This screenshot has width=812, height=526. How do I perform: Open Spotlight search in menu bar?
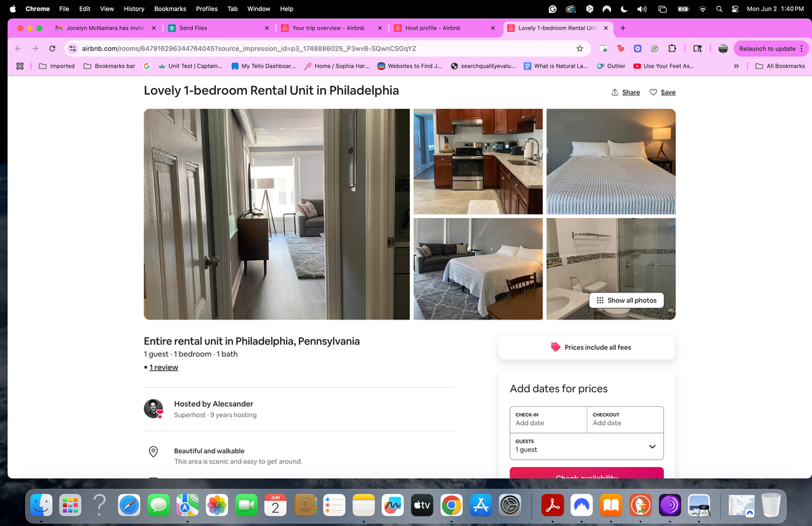click(719, 9)
